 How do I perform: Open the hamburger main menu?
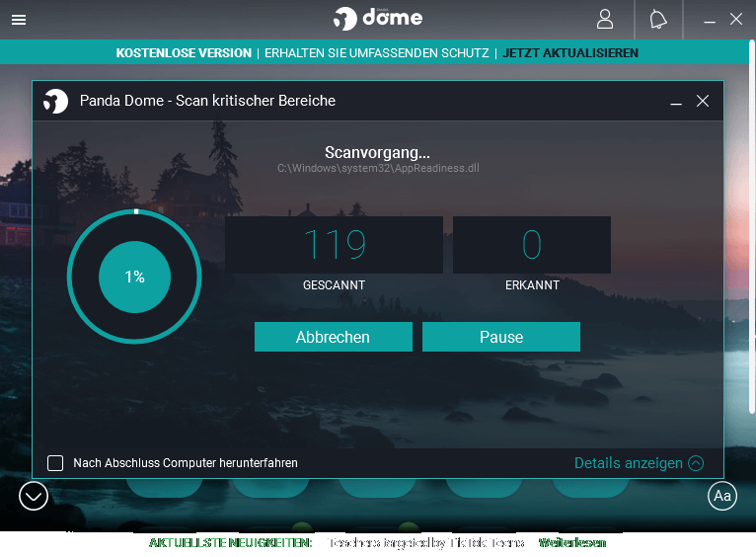pos(19,20)
